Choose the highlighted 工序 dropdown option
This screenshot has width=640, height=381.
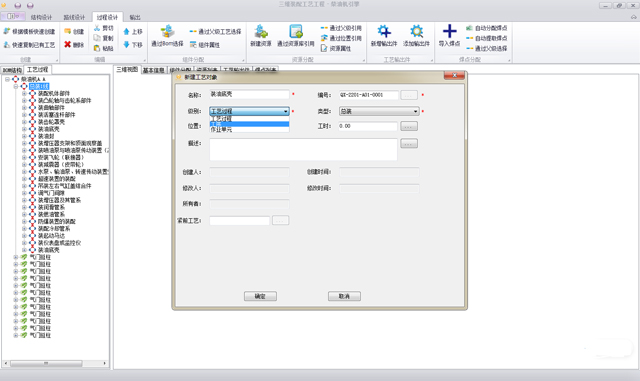tap(249, 124)
